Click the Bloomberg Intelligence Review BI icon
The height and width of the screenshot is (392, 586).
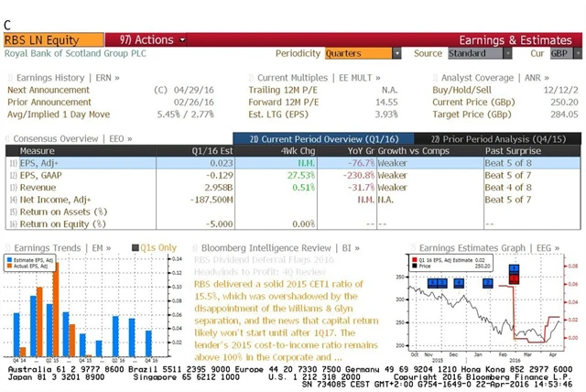click(x=197, y=247)
